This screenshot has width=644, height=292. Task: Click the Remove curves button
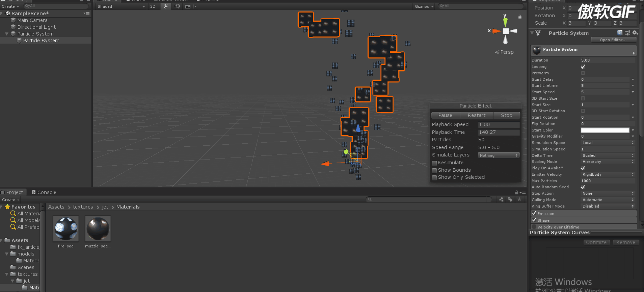(x=625, y=242)
